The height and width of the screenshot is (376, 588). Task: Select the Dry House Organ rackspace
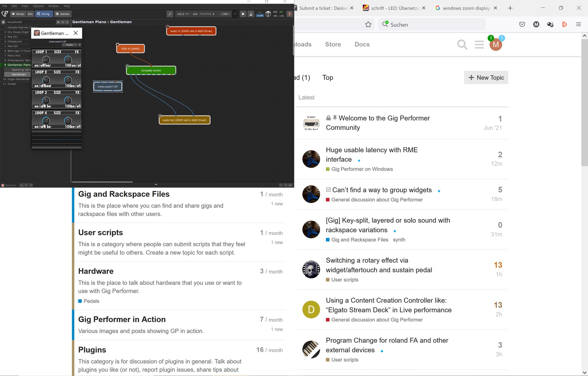point(18,32)
